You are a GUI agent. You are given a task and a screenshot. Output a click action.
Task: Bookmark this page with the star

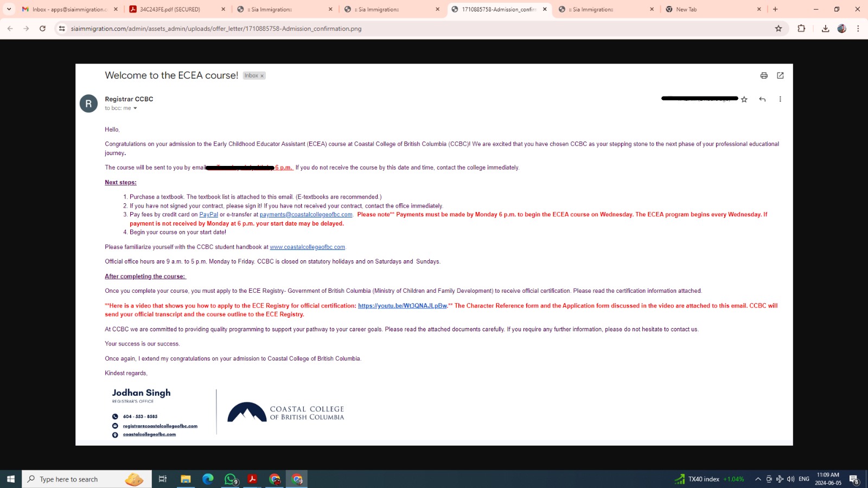(778, 29)
